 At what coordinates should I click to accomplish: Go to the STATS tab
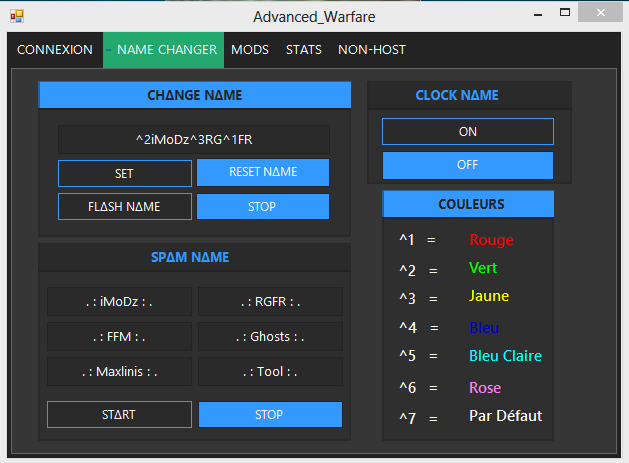[x=304, y=50]
